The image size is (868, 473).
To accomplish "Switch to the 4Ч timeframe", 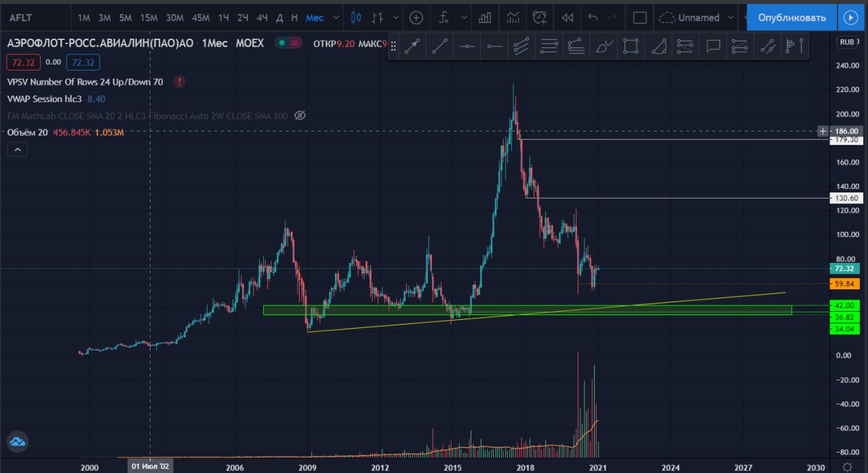I will tap(262, 18).
